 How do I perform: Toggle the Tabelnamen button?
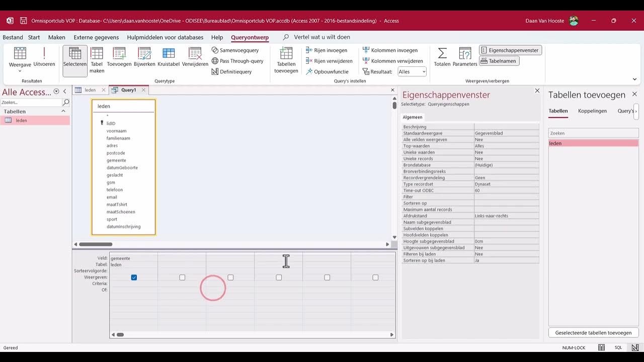(x=499, y=61)
